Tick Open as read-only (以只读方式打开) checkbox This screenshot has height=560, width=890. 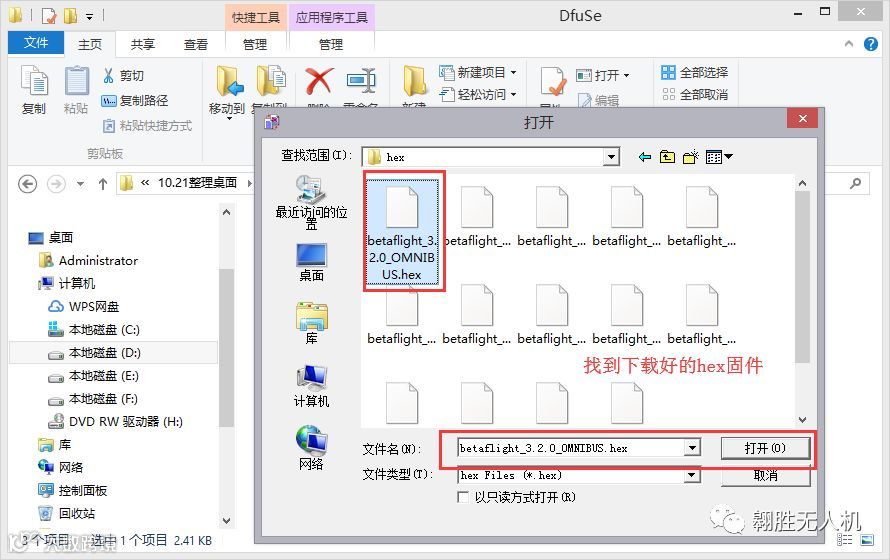point(463,498)
